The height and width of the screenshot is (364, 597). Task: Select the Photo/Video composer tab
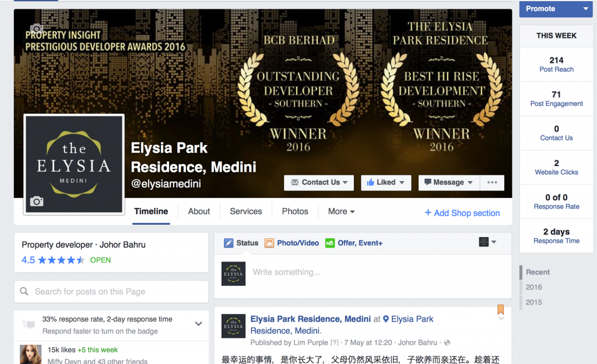coord(292,243)
